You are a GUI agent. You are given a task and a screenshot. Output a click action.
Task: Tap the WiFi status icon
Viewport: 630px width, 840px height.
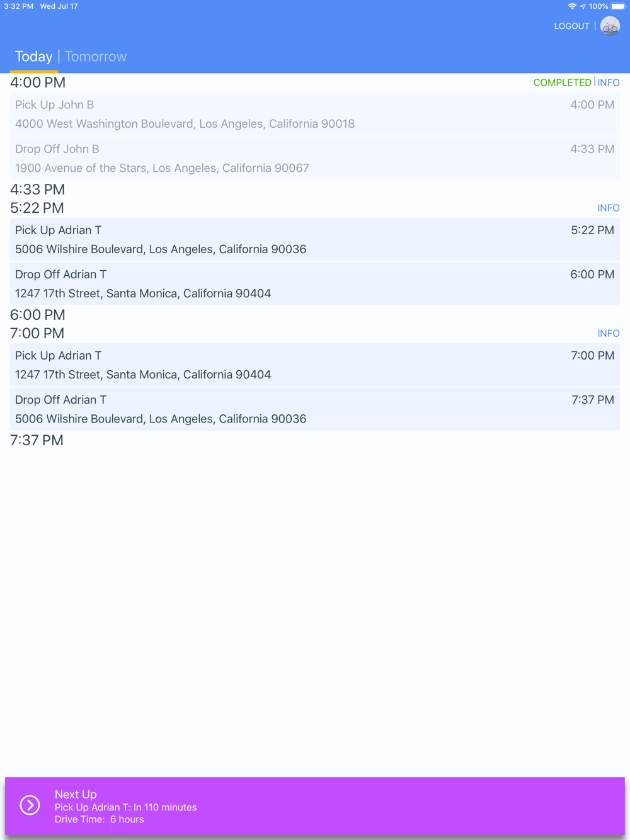click(572, 6)
